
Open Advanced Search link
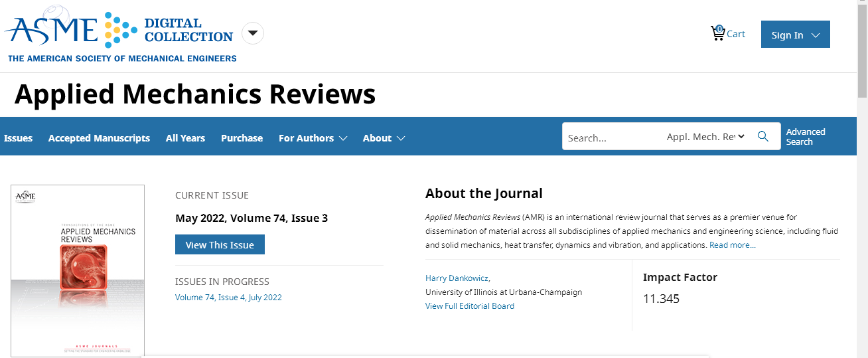[806, 136]
